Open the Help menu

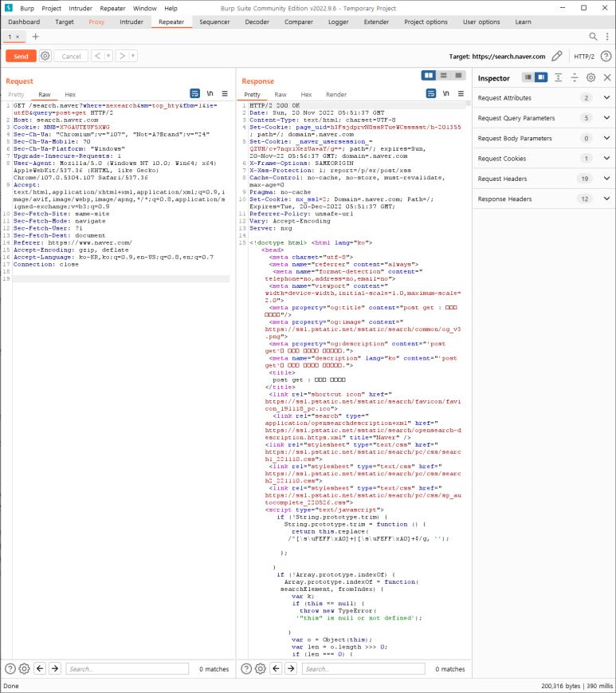(171, 9)
